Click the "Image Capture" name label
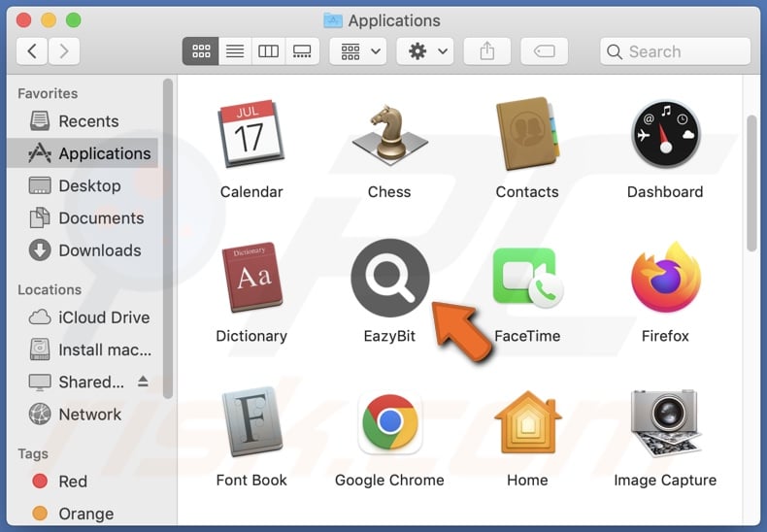The width and height of the screenshot is (767, 532). (665, 481)
